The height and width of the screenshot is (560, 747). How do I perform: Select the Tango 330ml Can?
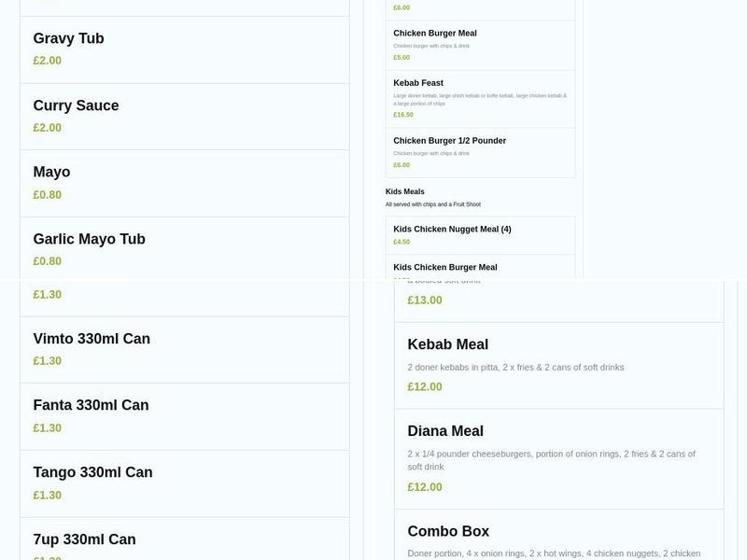pos(92,472)
